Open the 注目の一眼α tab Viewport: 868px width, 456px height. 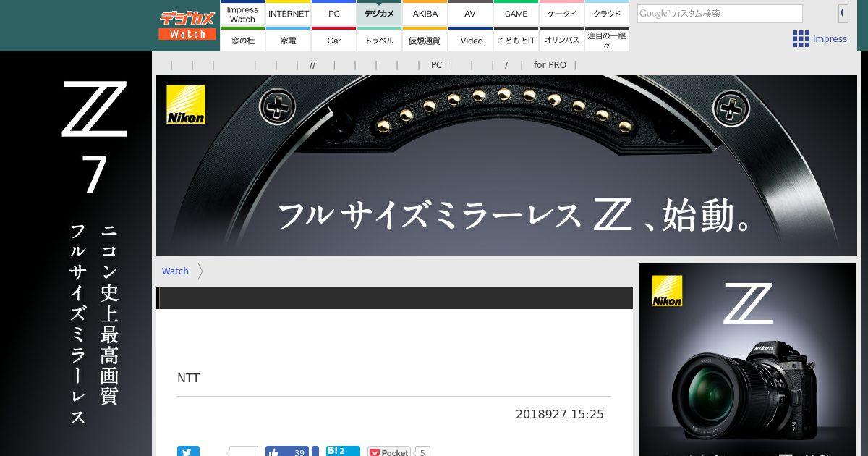pyautogui.click(x=607, y=40)
